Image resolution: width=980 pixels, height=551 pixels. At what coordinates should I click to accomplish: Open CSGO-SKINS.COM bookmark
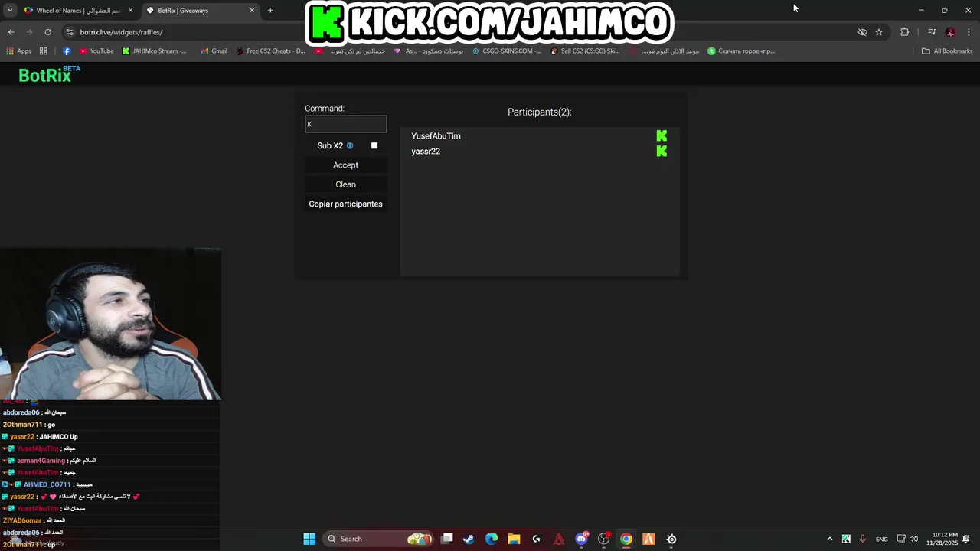coord(506,51)
